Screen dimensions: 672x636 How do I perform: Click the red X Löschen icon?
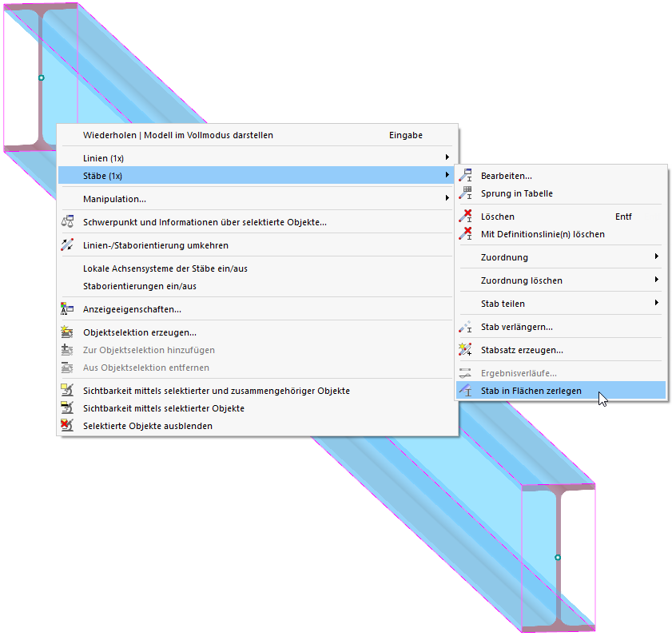(465, 216)
